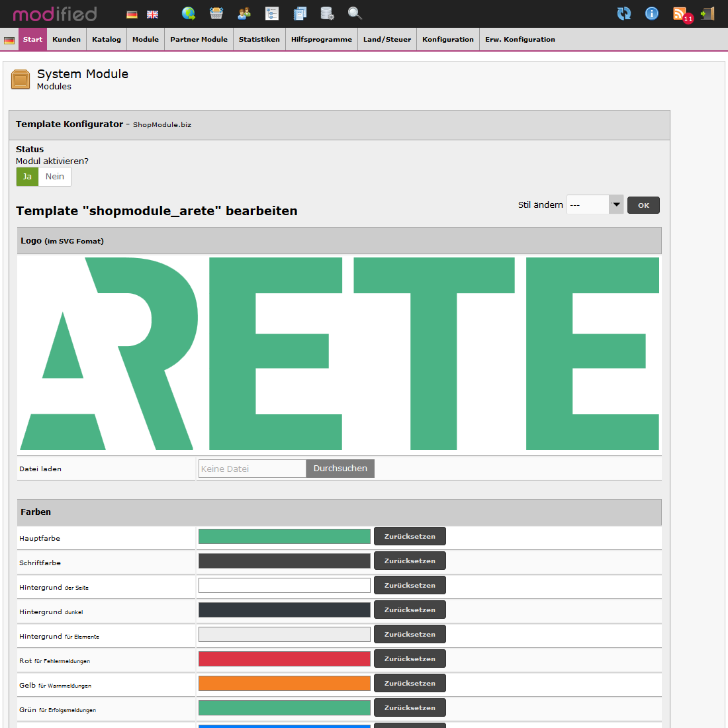Screen dimensions: 728x728
Task: Enable the module by selecting Ja
Action: 27,176
